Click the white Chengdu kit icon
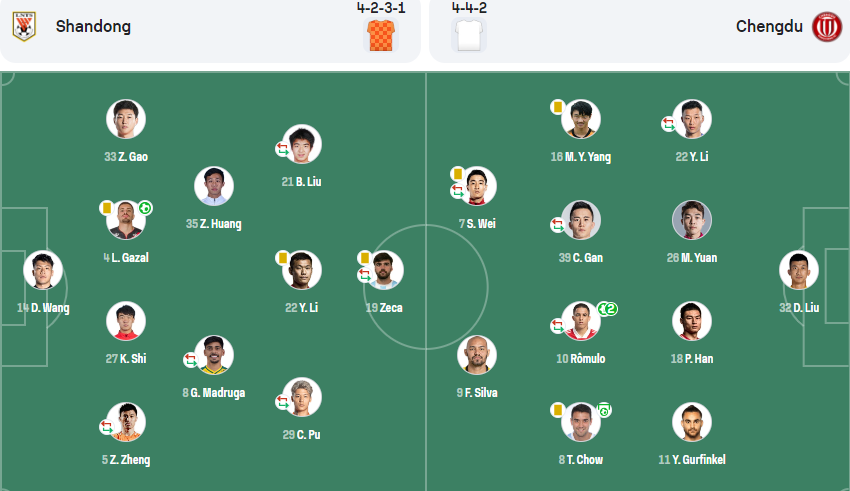 point(469,35)
